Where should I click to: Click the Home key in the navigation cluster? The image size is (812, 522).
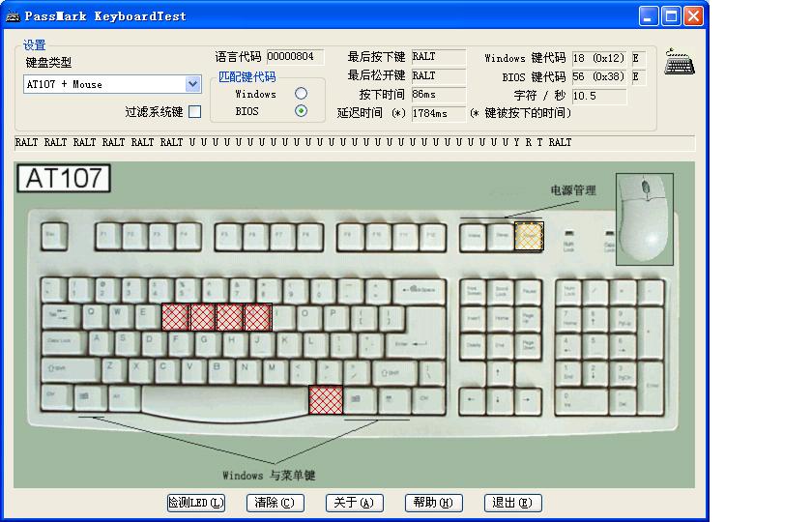pos(501,319)
